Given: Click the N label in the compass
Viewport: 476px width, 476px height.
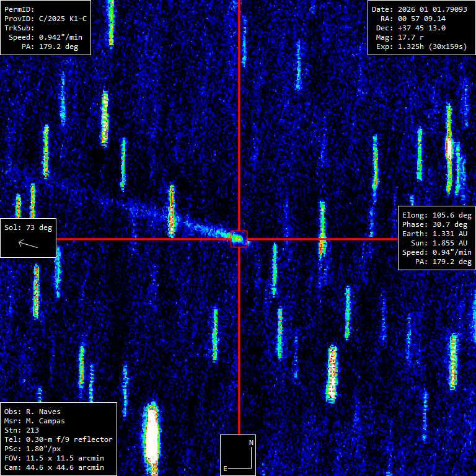Looking at the screenshot, I should [251, 443].
